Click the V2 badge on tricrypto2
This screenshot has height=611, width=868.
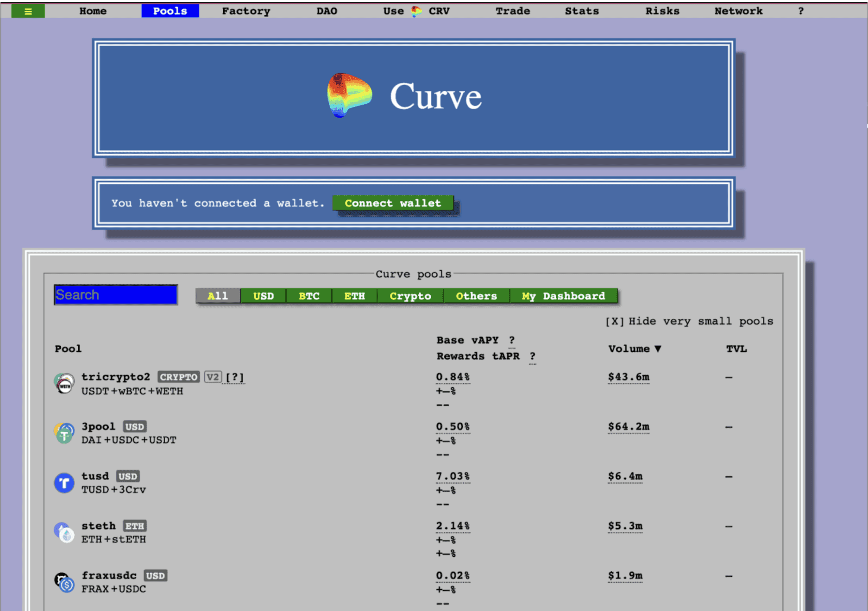click(213, 377)
